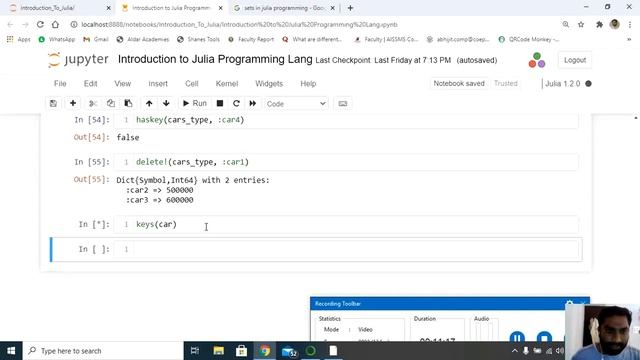Restart the kernel icon
The width and height of the screenshot is (640, 360).
pos(236,103)
